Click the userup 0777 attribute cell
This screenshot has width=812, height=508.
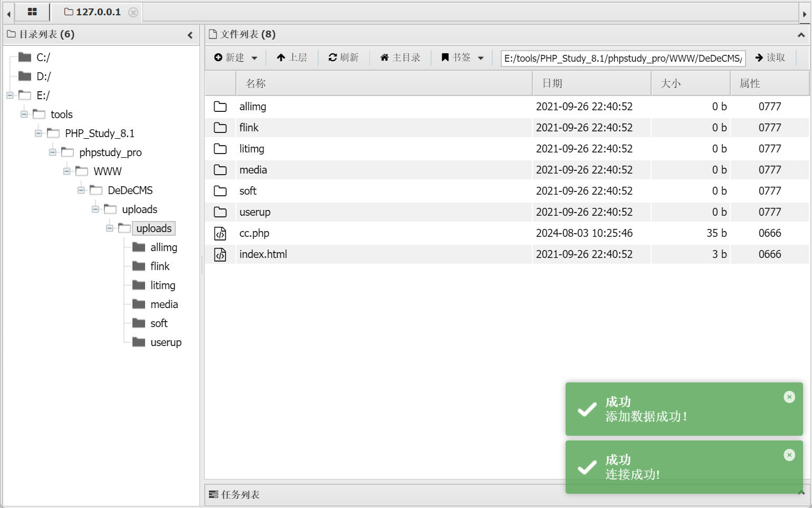(x=770, y=212)
